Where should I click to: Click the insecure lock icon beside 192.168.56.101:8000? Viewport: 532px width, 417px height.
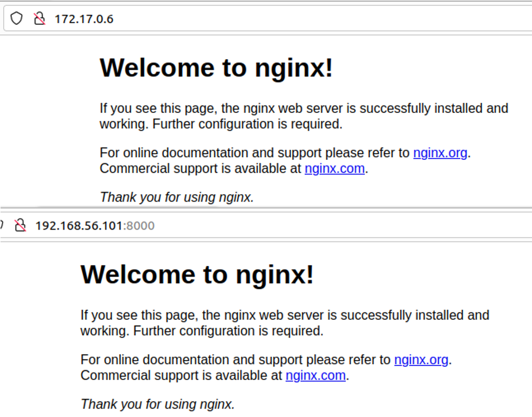(x=21, y=225)
